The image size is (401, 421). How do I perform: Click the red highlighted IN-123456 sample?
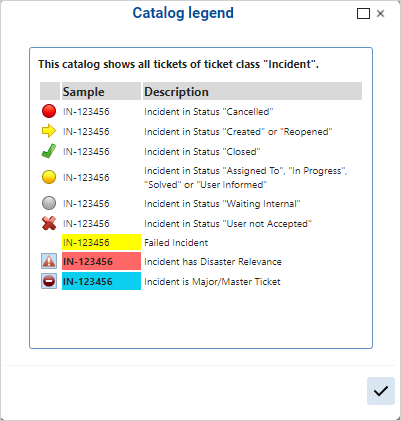click(101, 261)
